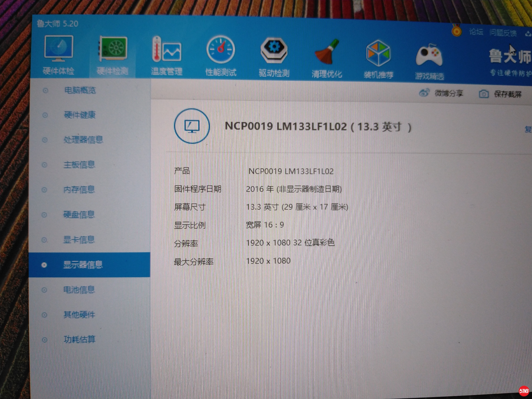532x399 pixels.
Task: Switch to 处理器信息 sidebar item
Action: (x=83, y=140)
